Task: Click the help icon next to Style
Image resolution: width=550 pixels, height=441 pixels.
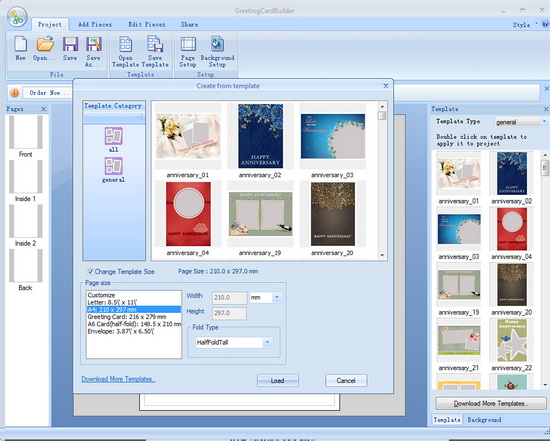Action: 545,24
